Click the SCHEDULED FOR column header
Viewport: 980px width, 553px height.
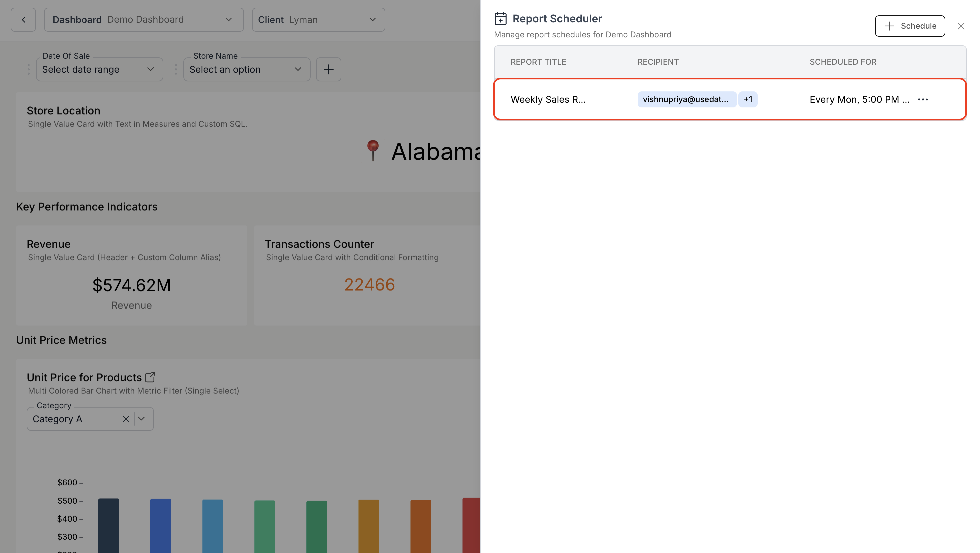(843, 62)
